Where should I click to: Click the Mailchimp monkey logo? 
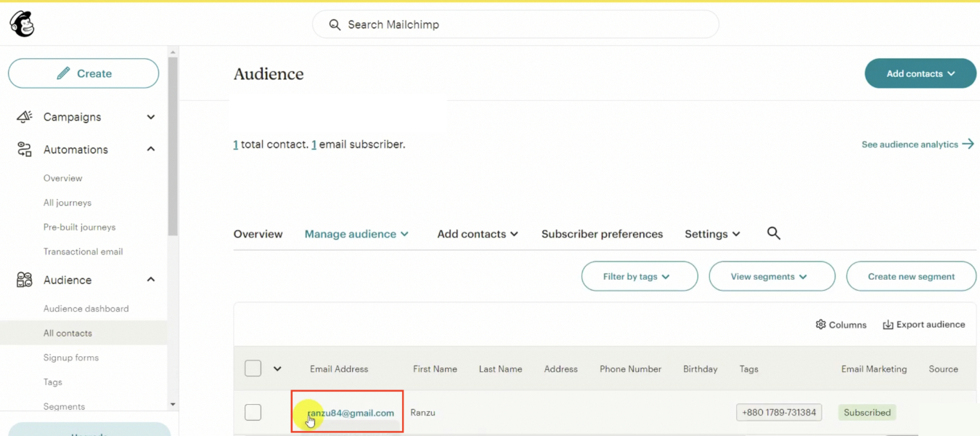(x=22, y=24)
